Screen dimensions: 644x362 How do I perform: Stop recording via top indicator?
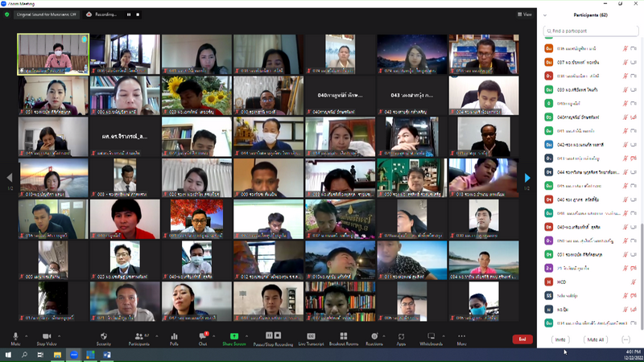point(138,14)
